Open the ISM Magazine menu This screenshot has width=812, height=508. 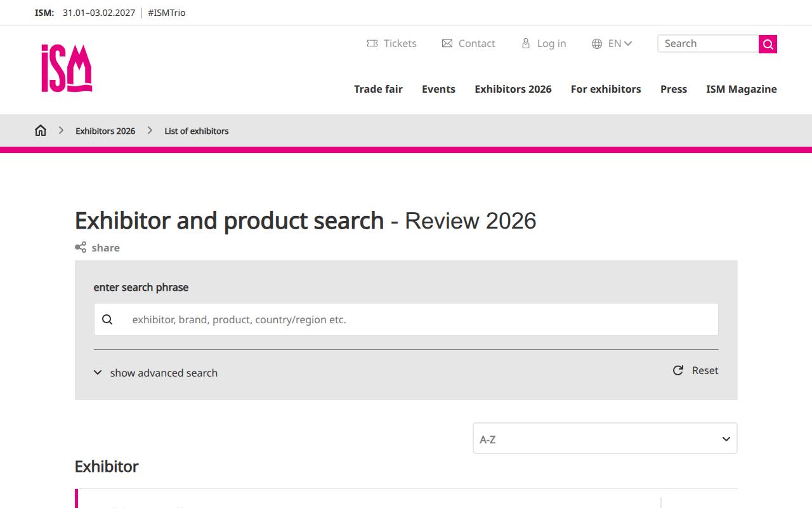(742, 89)
